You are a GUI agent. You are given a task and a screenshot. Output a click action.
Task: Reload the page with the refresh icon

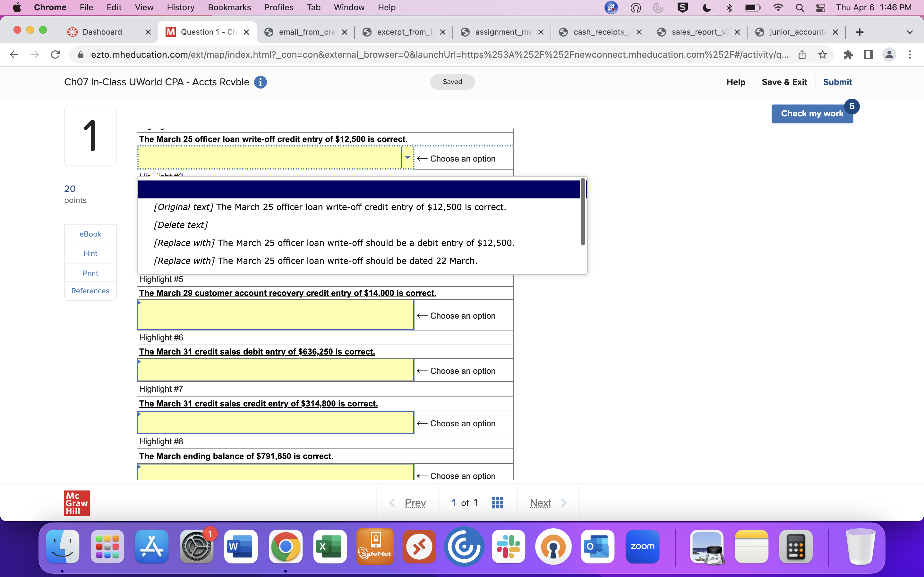tap(55, 54)
